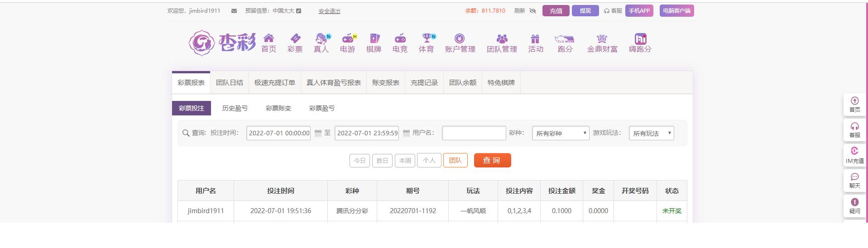The image size is (868, 248).
Task: Click the mail envelope icon beside username
Action: [234, 11]
